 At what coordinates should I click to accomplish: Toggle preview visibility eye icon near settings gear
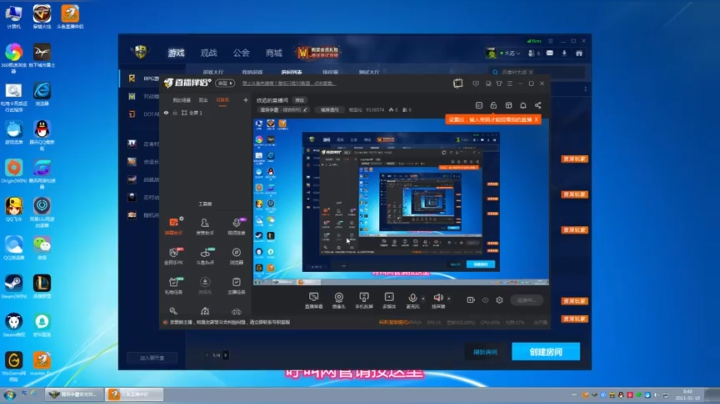click(x=485, y=300)
